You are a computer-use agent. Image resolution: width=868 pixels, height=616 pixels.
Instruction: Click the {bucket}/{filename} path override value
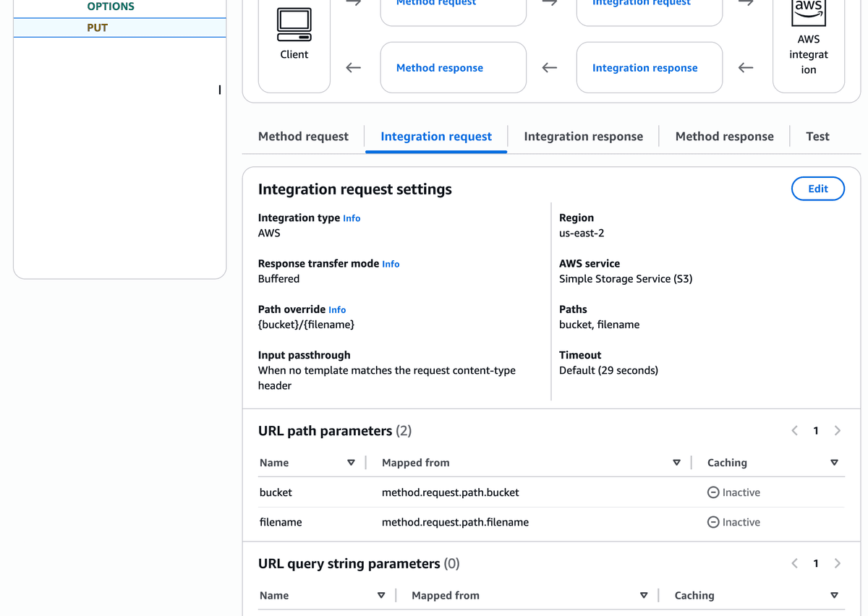click(x=307, y=325)
